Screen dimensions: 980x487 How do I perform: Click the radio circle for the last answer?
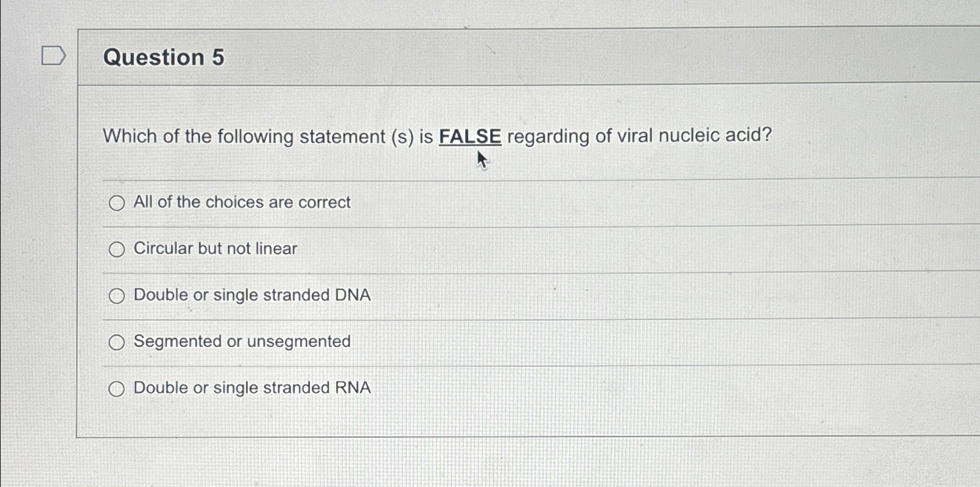[x=118, y=388]
